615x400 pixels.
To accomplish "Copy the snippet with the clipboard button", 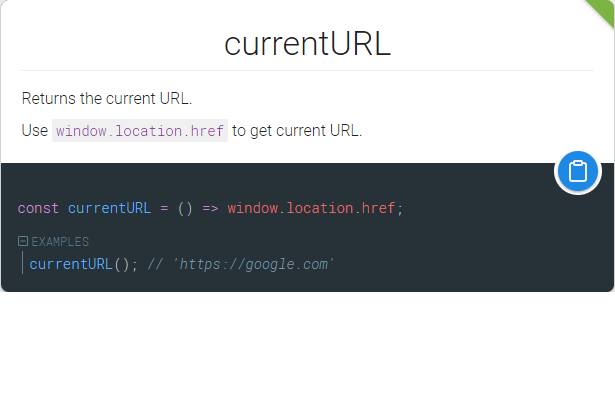I will click(577, 171).
